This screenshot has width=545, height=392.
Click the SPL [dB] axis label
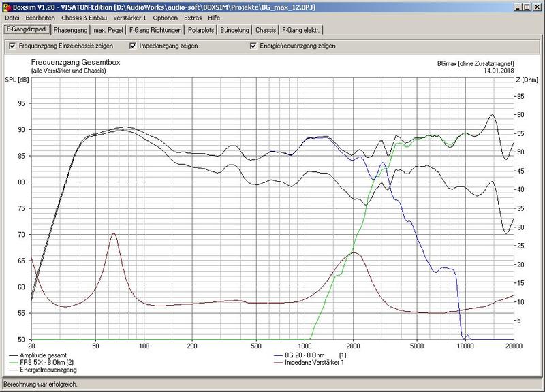(x=17, y=80)
